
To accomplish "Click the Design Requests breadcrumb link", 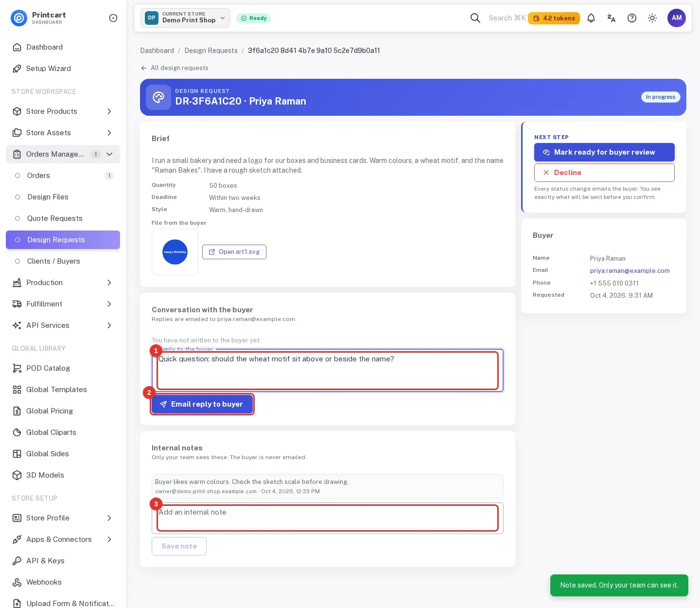I will (211, 51).
